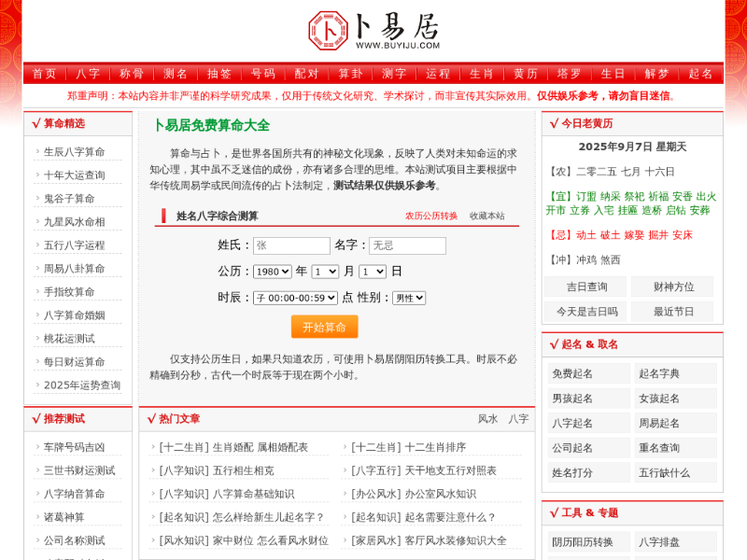The width and height of the screenshot is (747, 560).
Task: Type in the 姓氏 surname field
Action: (x=291, y=245)
